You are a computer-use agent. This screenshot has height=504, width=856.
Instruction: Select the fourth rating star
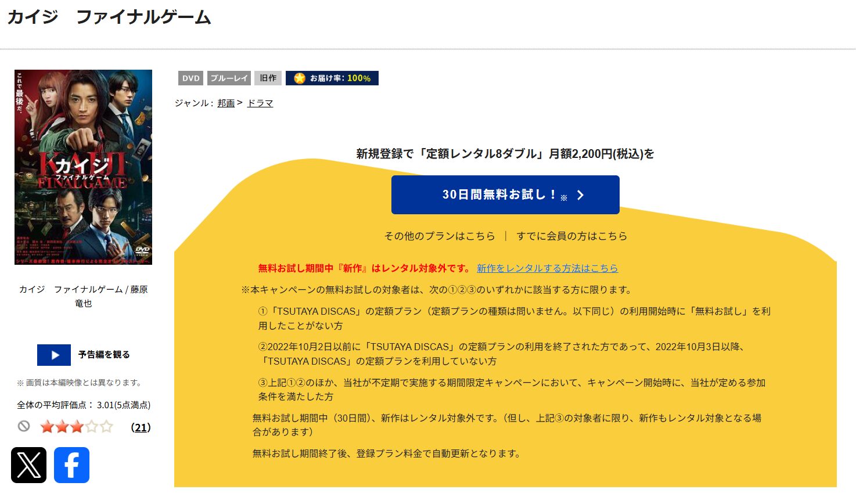click(92, 427)
